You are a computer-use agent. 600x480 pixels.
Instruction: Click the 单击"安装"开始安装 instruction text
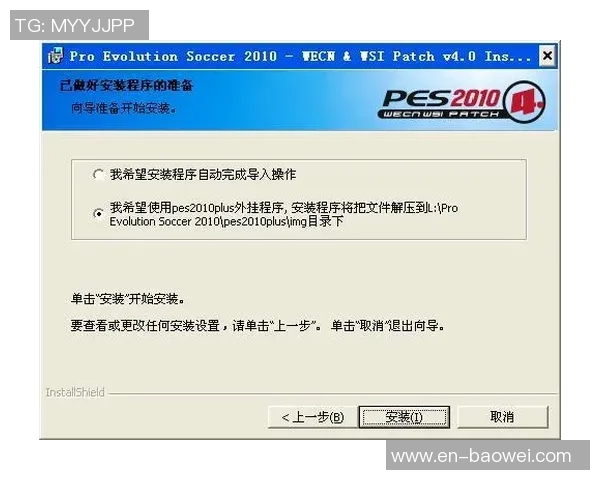[128, 299]
